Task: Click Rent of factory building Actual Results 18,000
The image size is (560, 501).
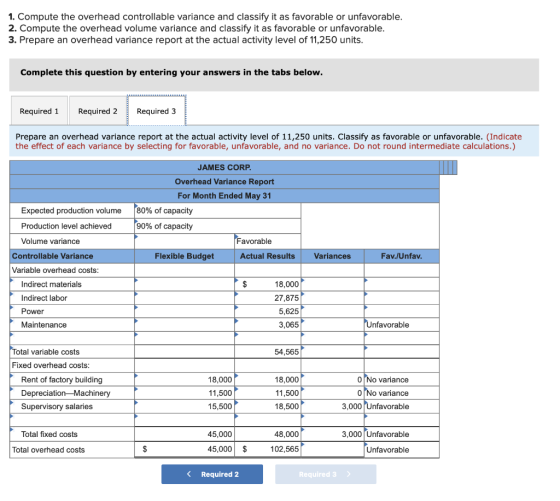Action: [268, 380]
